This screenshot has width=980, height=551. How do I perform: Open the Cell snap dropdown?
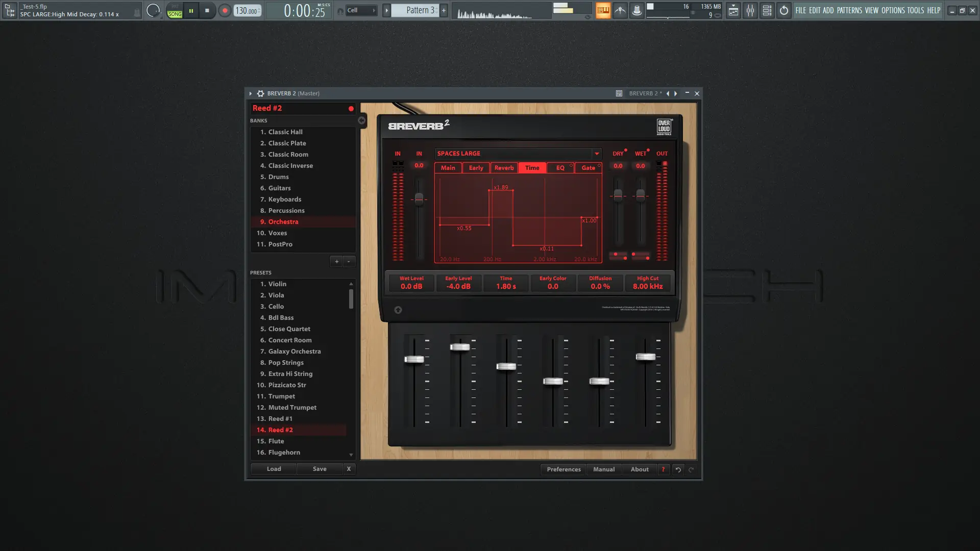361,10
